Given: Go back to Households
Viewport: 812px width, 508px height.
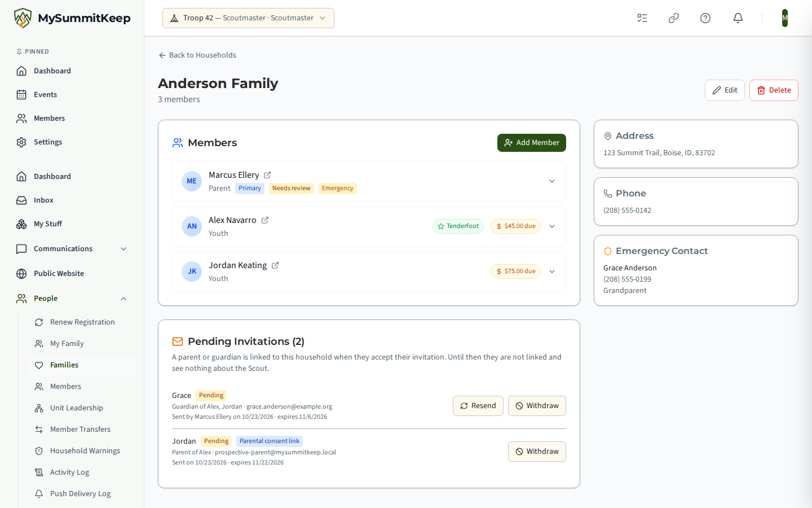Looking at the screenshot, I should [197, 55].
